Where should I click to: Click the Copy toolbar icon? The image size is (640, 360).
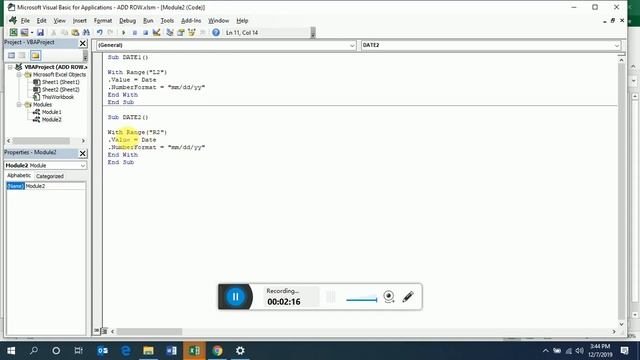(64, 32)
